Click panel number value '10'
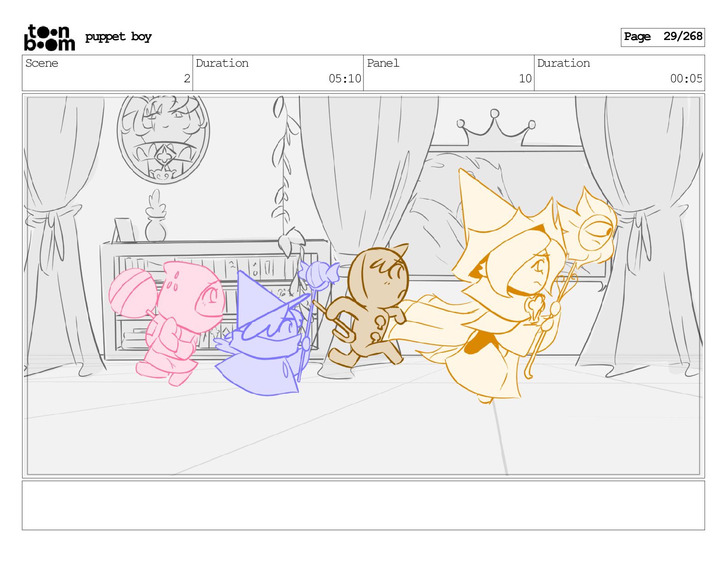The height and width of the screenshot is (563, 728). [525, 79]
